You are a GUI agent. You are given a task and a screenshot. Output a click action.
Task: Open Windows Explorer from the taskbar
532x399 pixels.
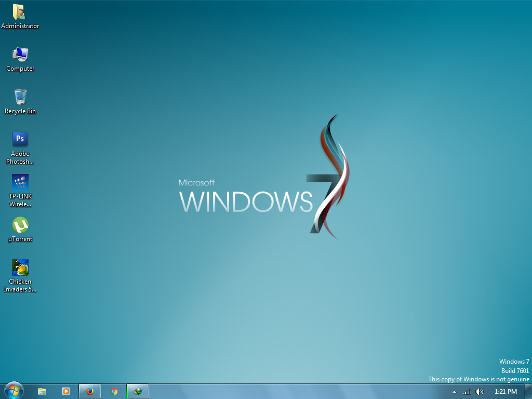tap(42, 391)
